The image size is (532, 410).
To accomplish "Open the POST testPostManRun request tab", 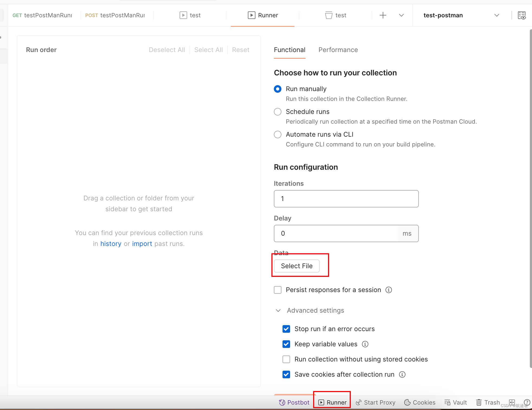I will [x=115, y=15].
